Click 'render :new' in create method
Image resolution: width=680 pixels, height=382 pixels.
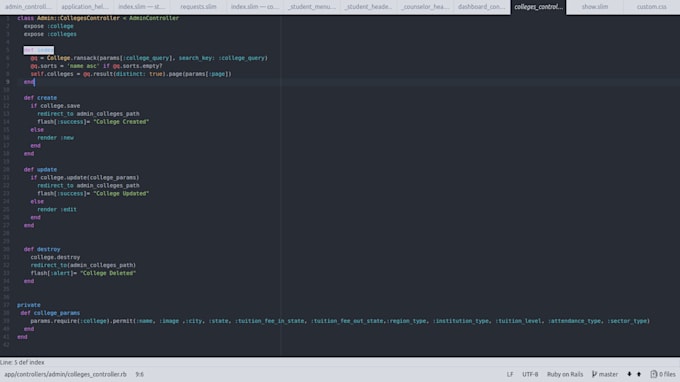[55, 138]
